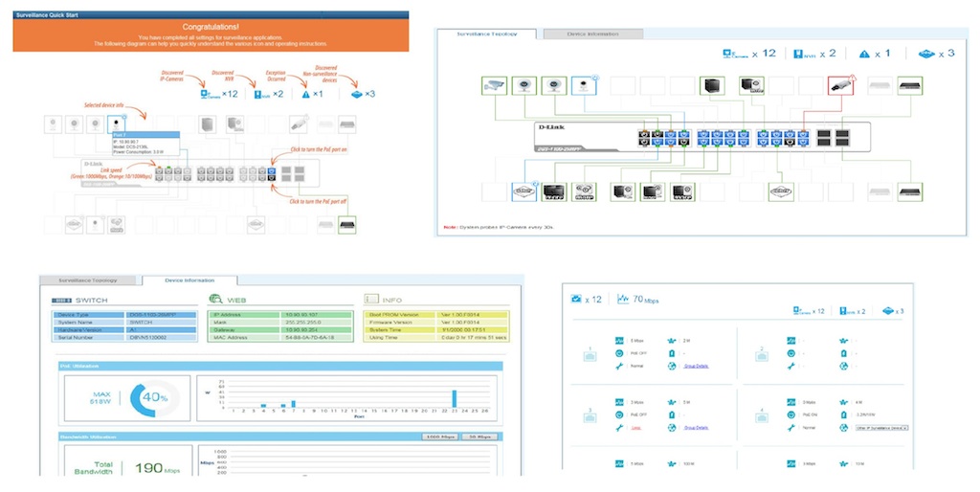Viewport: 980px width, 492px height.
Task: Click the port 4 PoE ON status icon
Action: (793, 415)
